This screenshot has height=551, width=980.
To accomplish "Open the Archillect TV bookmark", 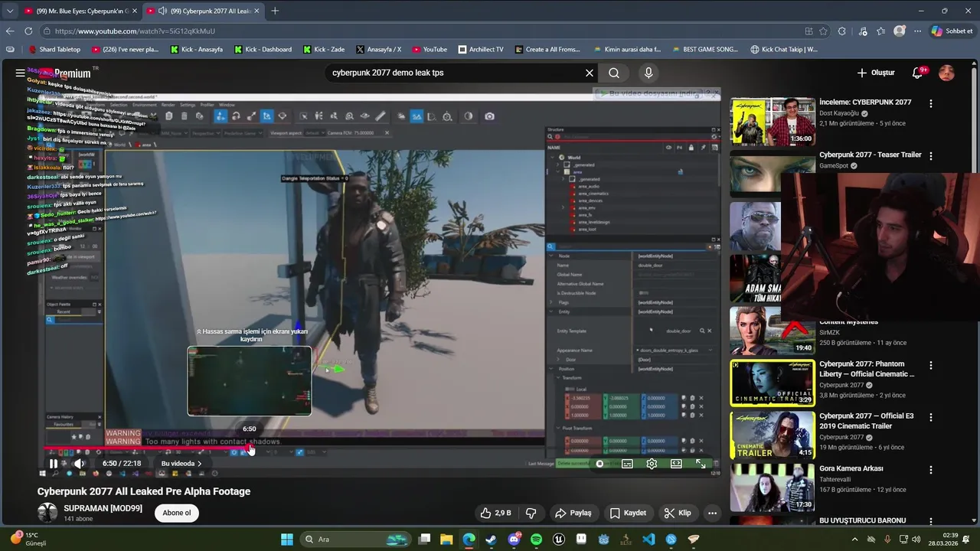I will (x=481, y=50).
